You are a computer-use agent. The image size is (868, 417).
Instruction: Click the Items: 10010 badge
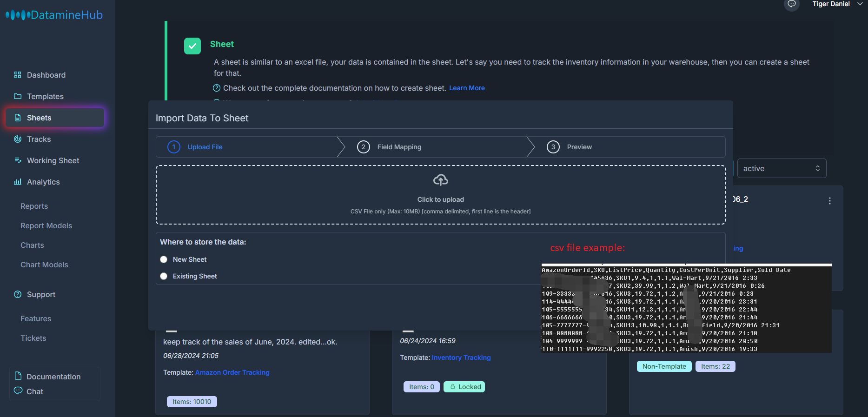point(192,402)
